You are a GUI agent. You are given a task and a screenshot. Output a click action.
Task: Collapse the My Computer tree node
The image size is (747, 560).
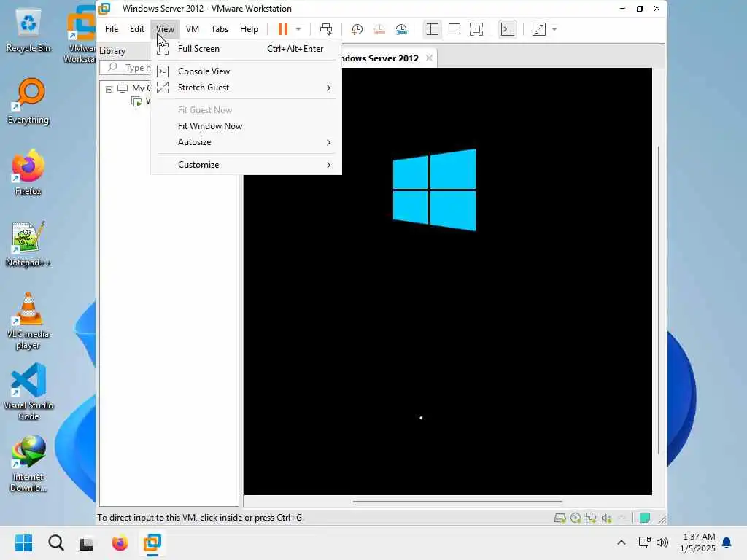(x=109, y=88)
